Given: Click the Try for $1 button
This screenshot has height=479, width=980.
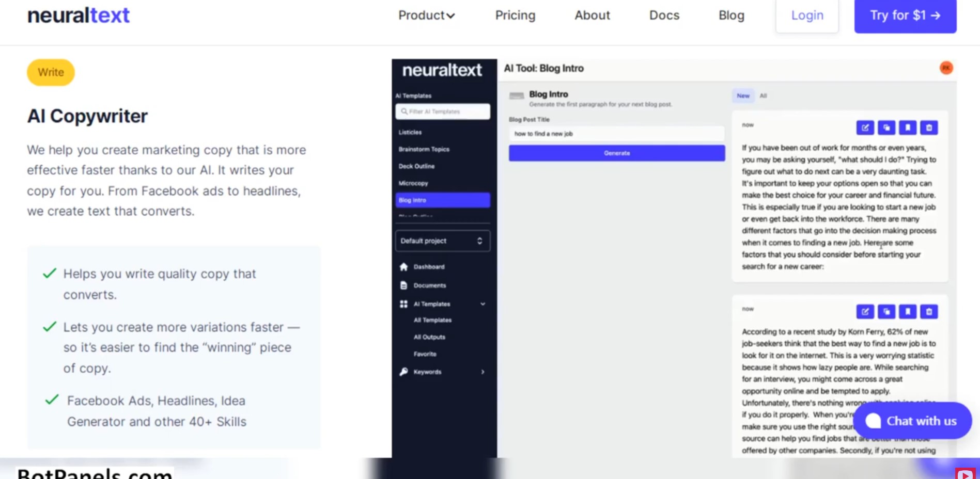Looking at the screenshot, I should pyautogui.click(x=905, y=15).
